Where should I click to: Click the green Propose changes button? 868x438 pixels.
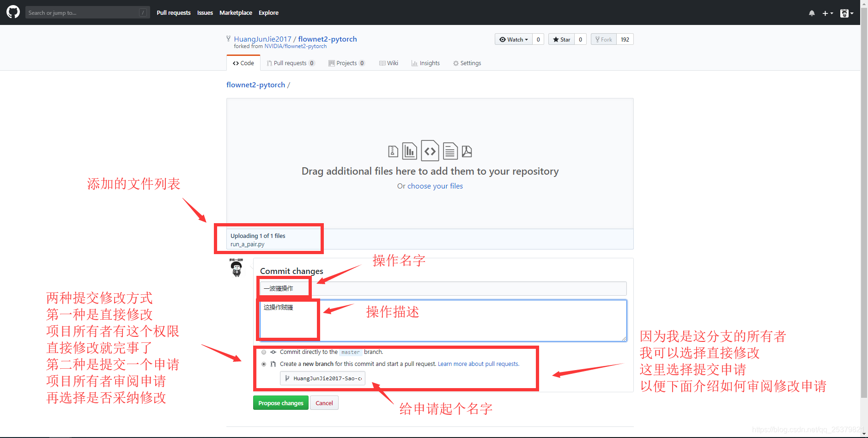281,403
